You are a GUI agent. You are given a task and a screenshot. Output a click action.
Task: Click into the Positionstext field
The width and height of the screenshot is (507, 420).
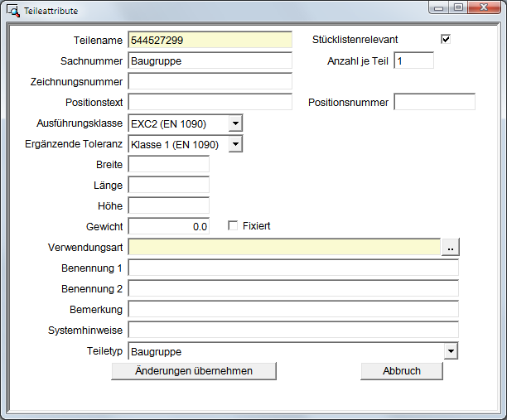tap(210, 102)
